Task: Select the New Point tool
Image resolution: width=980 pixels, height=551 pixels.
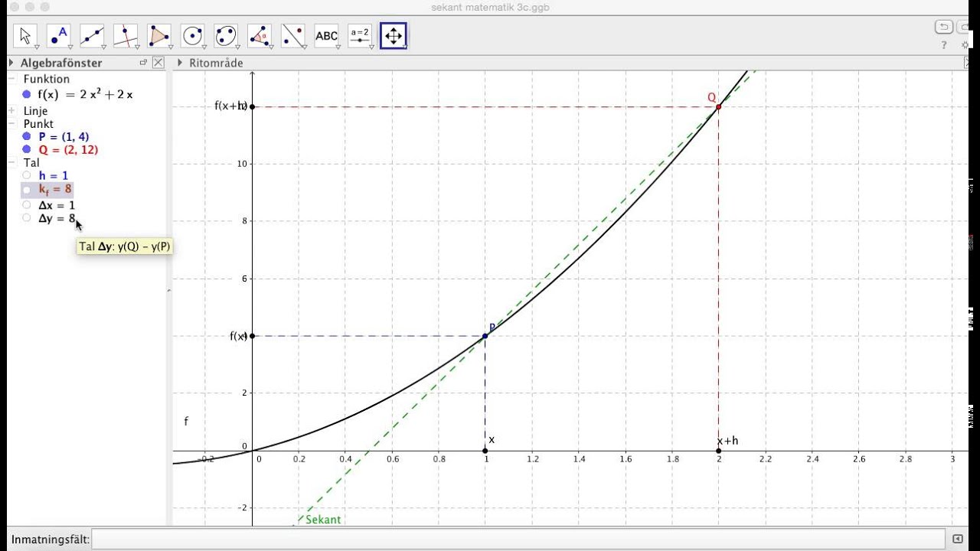Action: point(59,36)
